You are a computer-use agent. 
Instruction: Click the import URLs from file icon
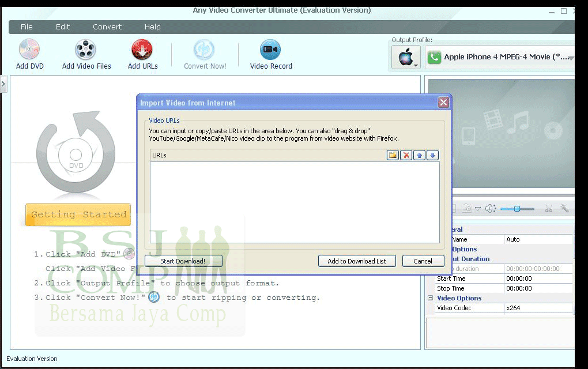[x=393, y=155]
